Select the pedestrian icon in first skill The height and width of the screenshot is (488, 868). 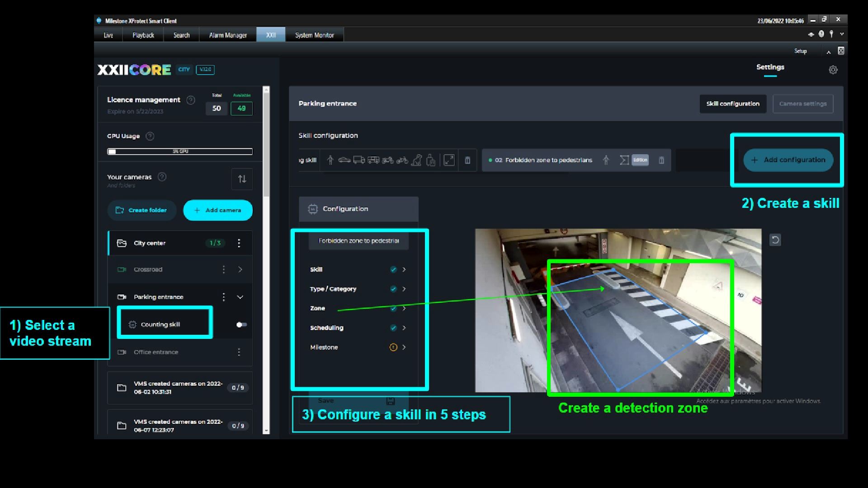[x=330, y=160]
